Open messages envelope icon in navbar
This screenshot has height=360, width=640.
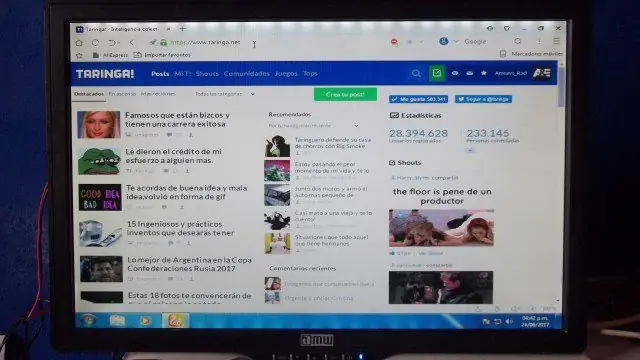coord(469,73)
